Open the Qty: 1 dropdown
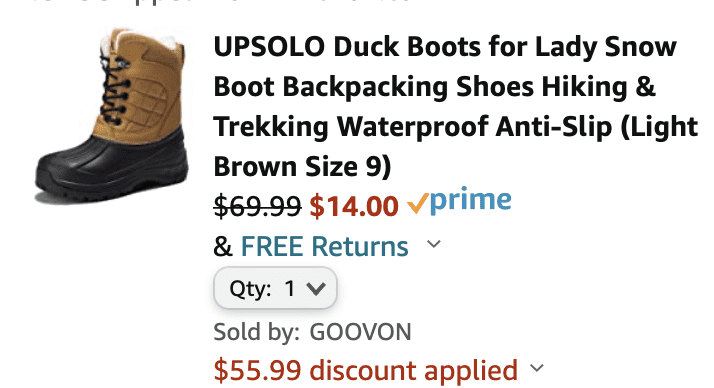 tap(275, 288)
